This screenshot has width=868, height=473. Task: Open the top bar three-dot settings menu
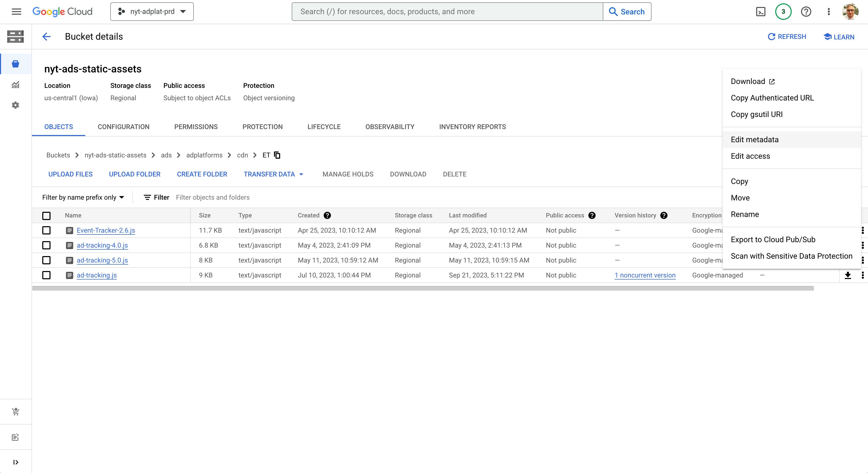point(829,12)
